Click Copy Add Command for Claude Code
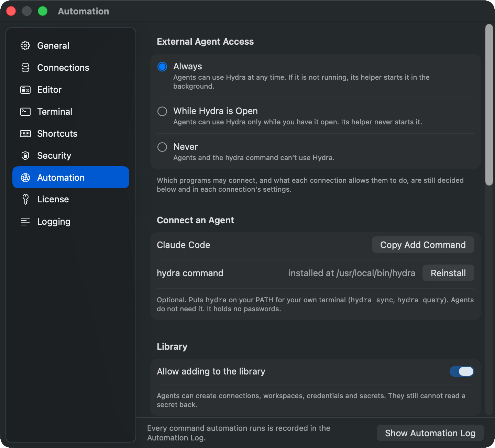Image resolution: width=495 pixels, height=448 pixels. pyautogui.click(x=423, y=245)
